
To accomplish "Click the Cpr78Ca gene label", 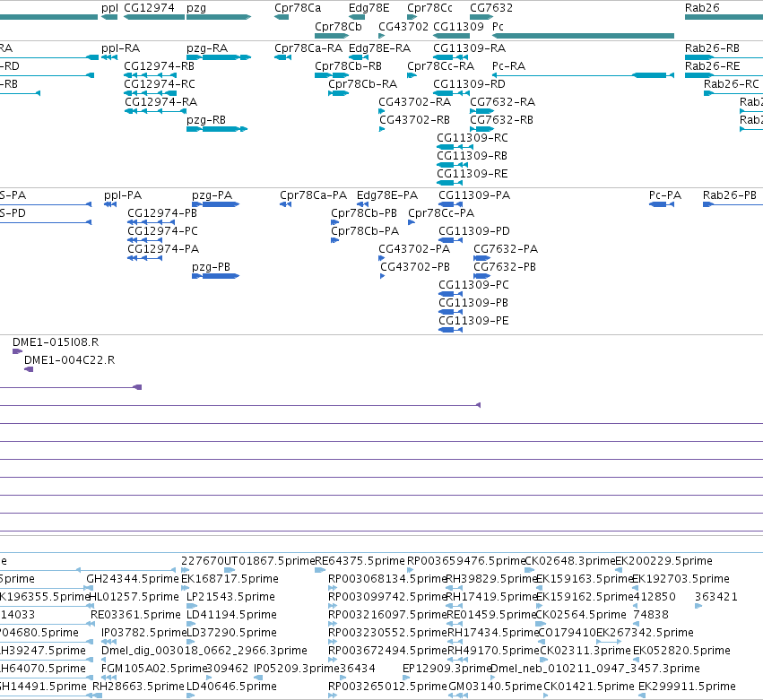I will [298, 8].
